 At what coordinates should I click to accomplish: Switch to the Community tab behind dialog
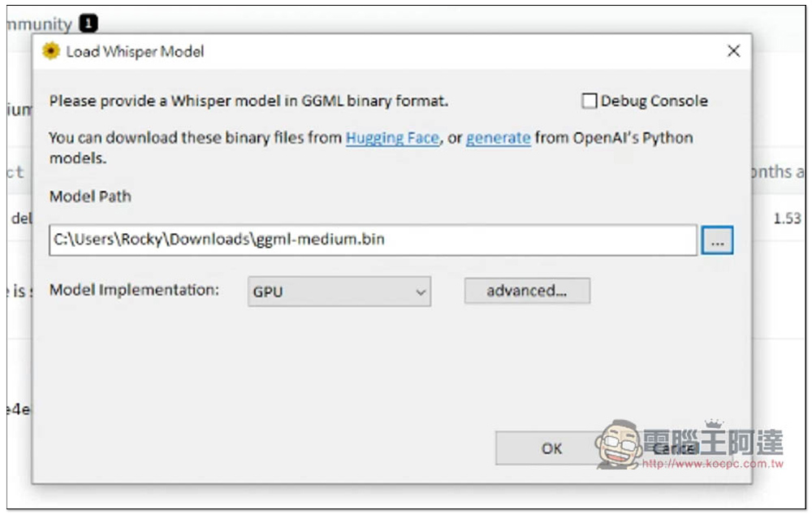click(39, 24)
